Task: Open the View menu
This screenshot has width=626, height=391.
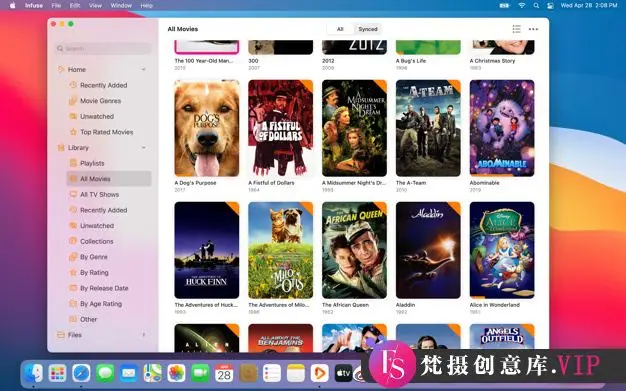Action: pos(95,6)
